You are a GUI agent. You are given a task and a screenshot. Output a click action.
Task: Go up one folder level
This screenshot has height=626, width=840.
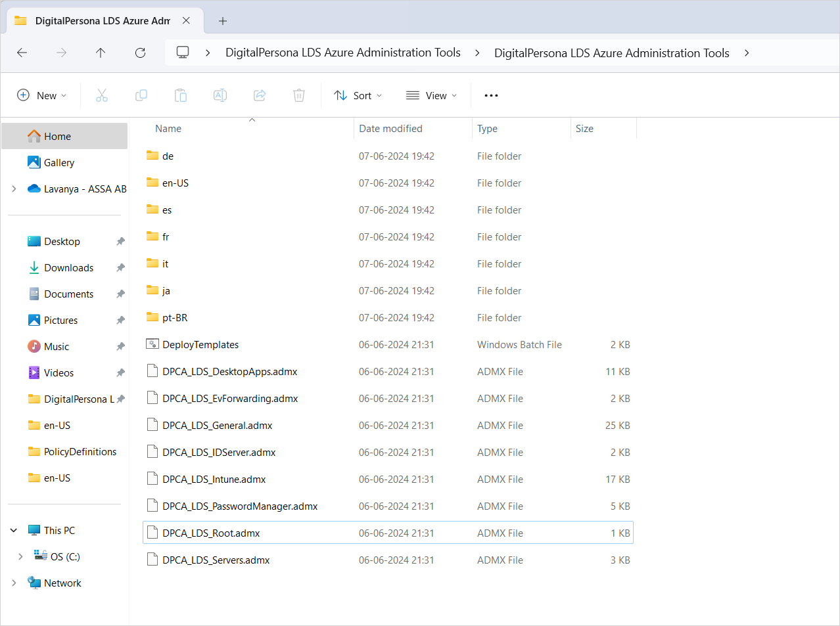[x=101, y=53]
